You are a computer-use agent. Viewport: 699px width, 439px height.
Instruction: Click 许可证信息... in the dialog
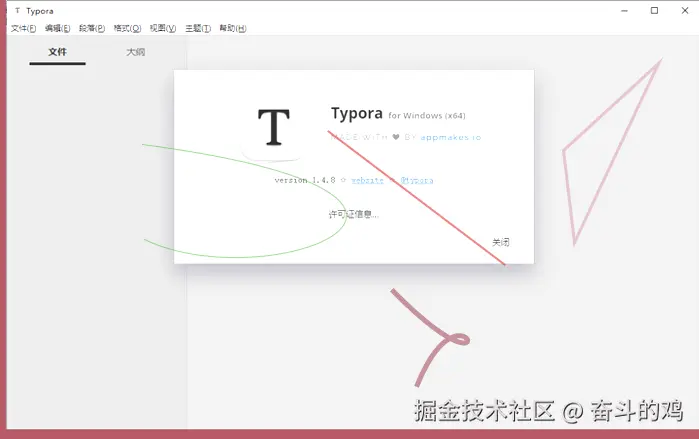coord(354,214)
